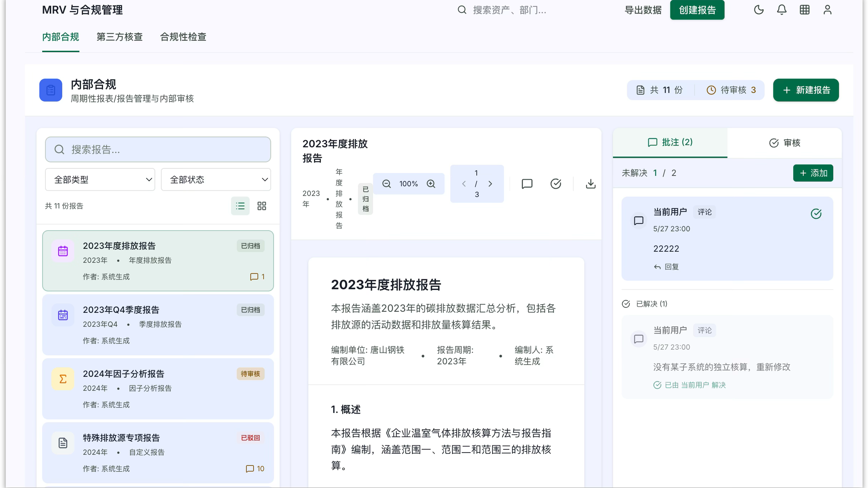Open notifications bell icon

(781, 10)
